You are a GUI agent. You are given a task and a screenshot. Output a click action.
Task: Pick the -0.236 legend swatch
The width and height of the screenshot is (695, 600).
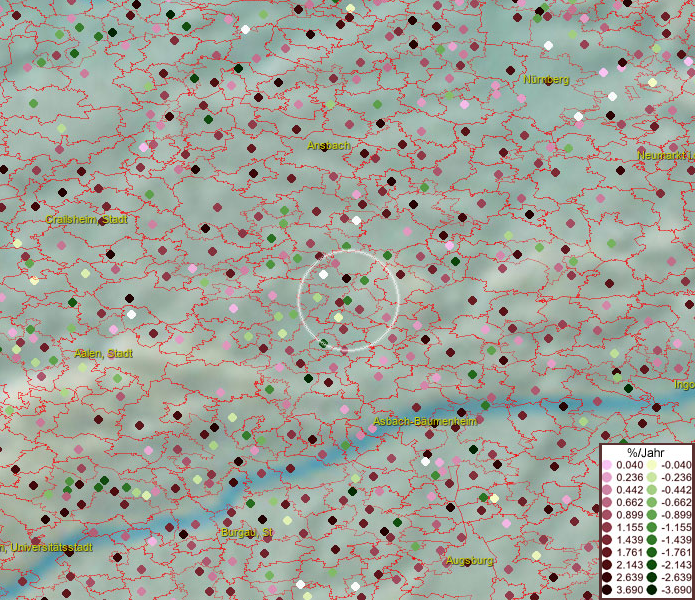[x=652, y=477]
